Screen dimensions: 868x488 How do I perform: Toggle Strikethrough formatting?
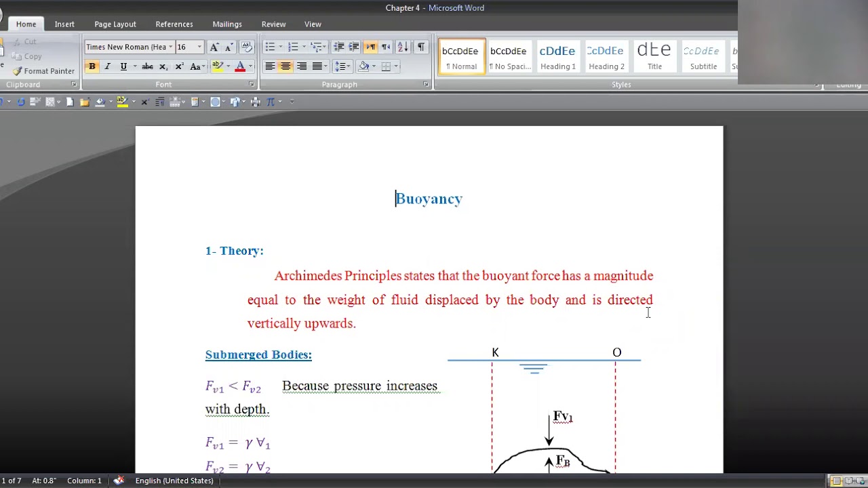[147, 66]
